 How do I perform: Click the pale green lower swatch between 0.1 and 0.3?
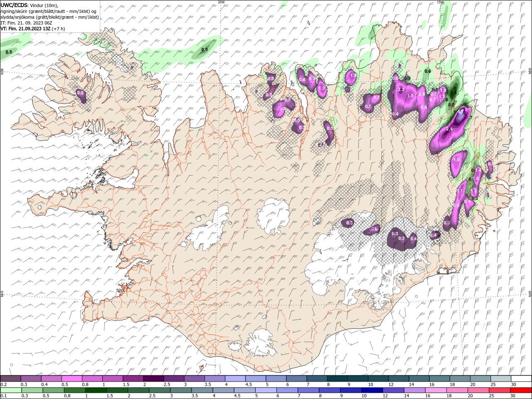[11, 390]
